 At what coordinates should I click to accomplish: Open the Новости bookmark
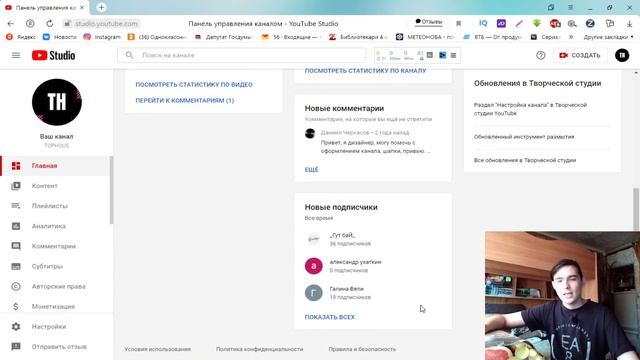pos(60,37)
